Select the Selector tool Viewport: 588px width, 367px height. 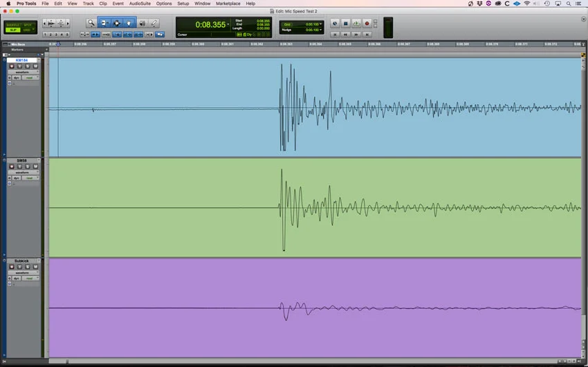pyautogui.click(x=117, y=23)
